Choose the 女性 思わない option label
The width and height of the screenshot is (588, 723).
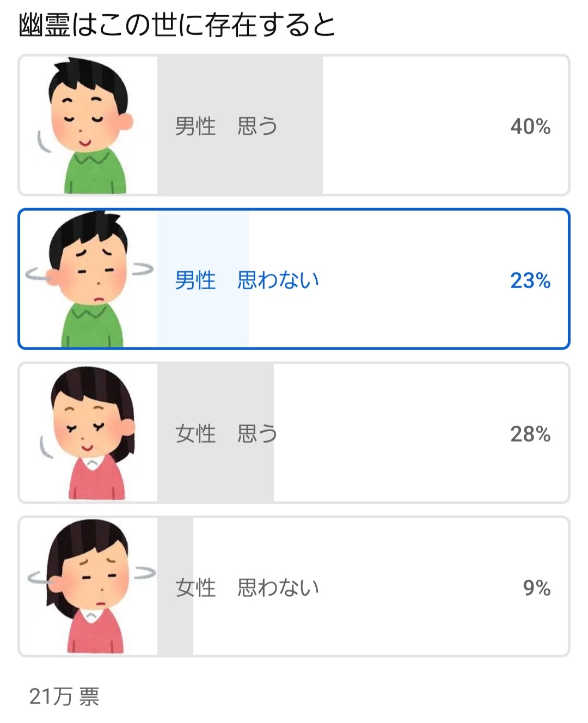pyautogui.click(x=247, y=588)
